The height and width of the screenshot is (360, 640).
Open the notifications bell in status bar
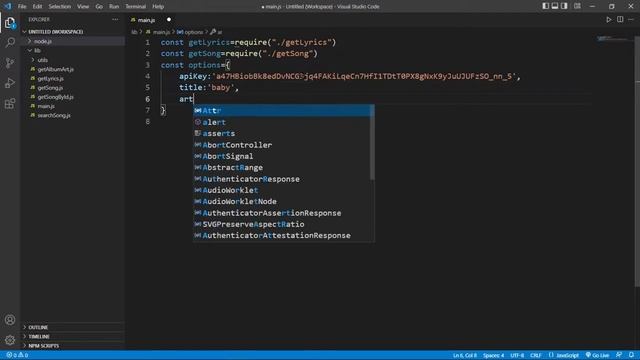(x=631, y=355)
